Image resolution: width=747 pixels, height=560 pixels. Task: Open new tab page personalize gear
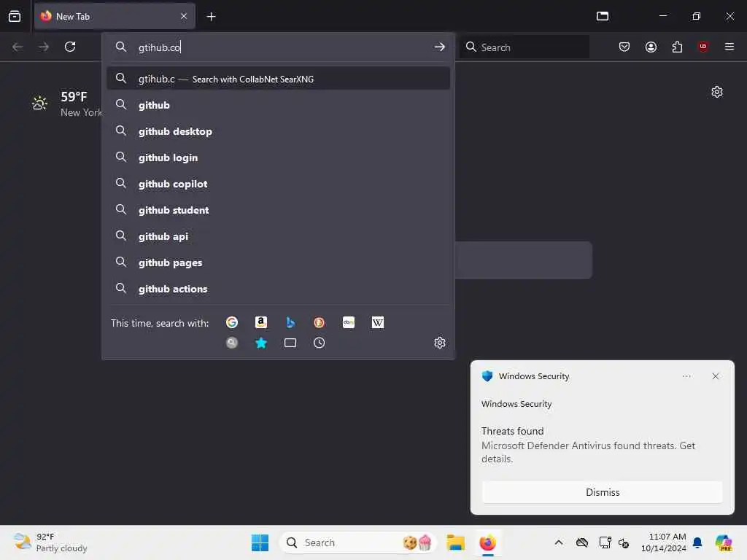(716, 92)
